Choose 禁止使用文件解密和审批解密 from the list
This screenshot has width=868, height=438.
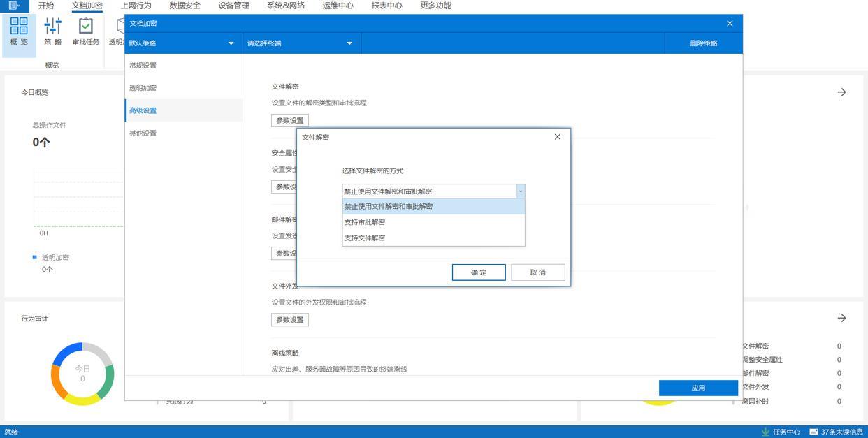click(433, 207)
